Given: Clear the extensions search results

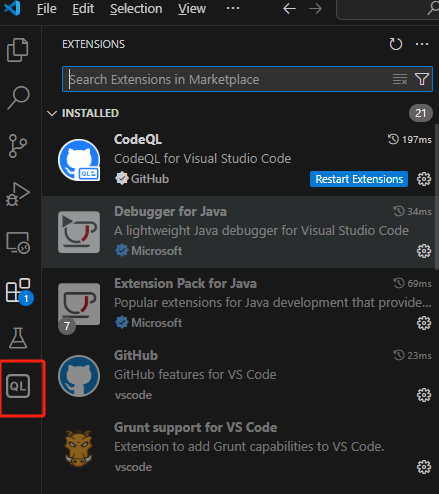Looking at the screenshot, I should (400, 79).
